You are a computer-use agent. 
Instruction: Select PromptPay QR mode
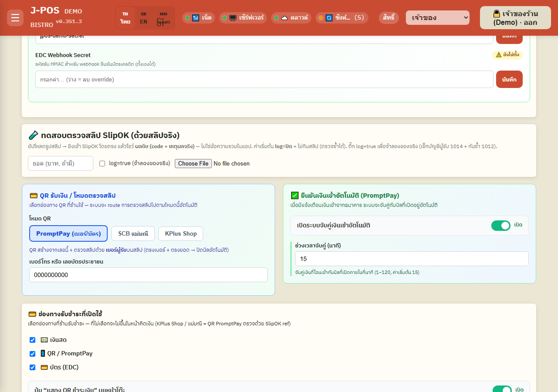click(x=68, y=233)
